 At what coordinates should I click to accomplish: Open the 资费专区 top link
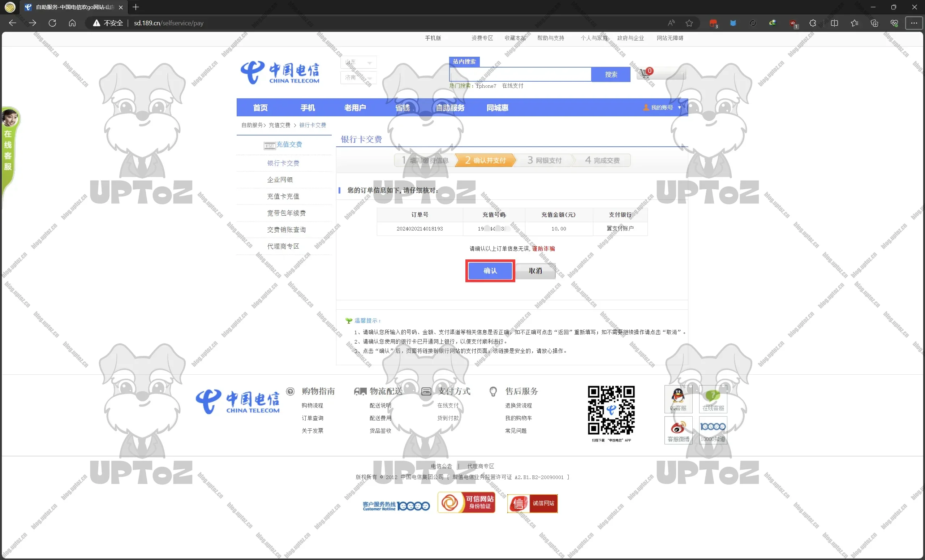tap(482, 38)
